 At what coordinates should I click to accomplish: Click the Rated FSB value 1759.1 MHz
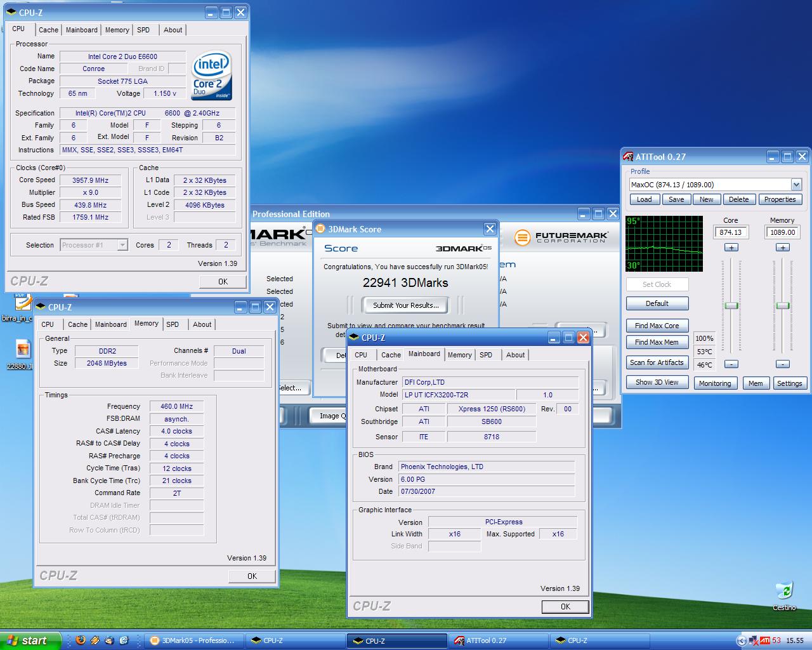tap(91, 217)
